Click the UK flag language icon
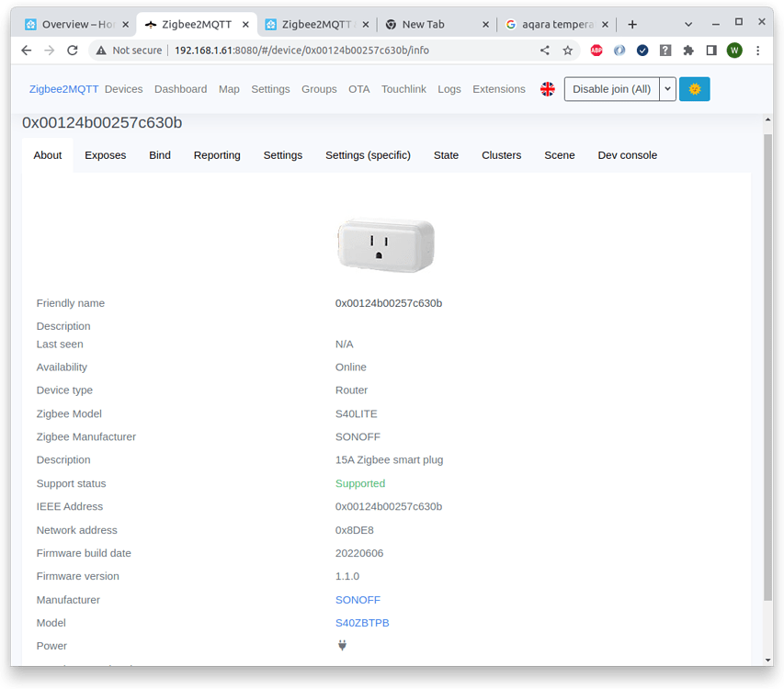This screenshot has width=784, height=689. [x=548, y=88]
